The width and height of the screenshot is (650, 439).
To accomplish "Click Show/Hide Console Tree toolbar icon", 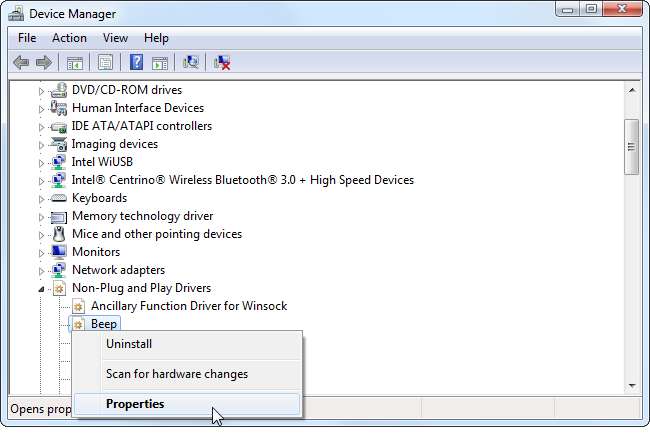I will (x=75, y=63).
